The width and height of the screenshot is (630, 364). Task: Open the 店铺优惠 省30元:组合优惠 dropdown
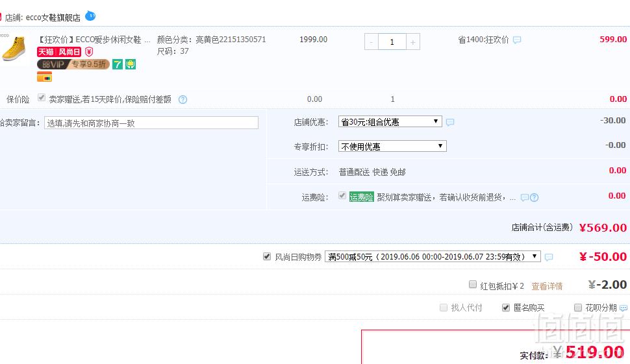[x=390, y=121]
